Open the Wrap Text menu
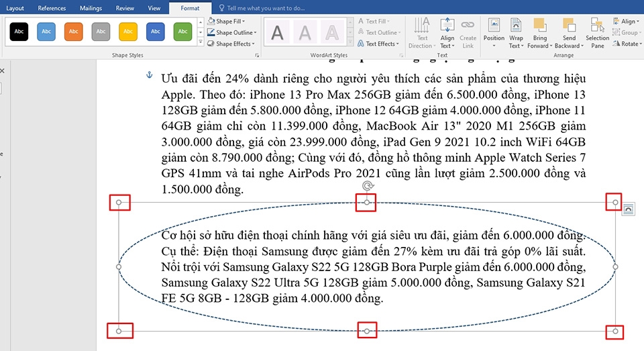 pyautogui.click(x=516, y=33)
